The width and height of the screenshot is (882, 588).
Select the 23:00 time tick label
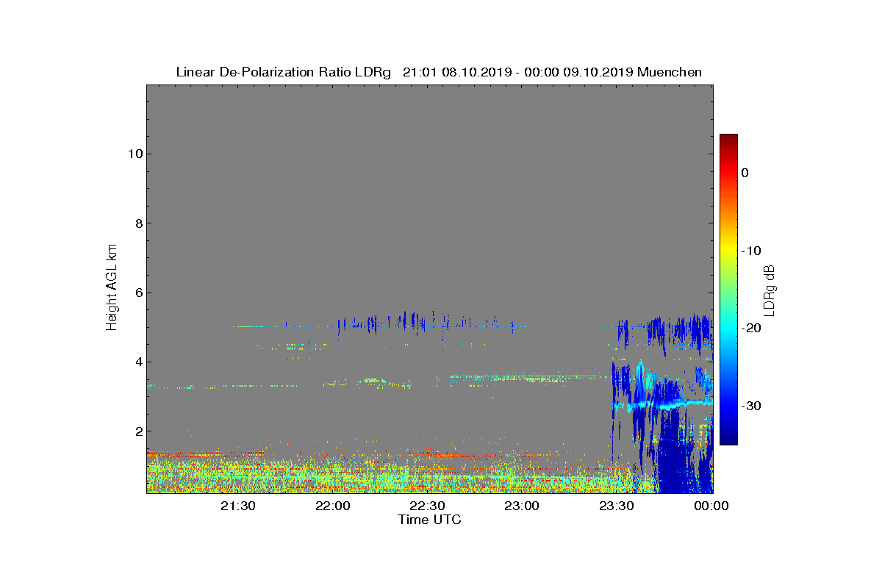pos(522,506)
